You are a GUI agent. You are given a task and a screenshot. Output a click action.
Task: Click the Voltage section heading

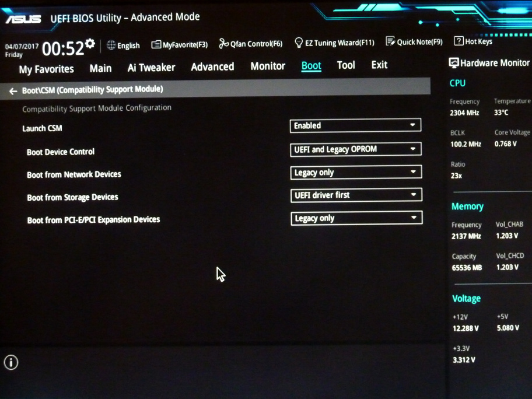click(x=467, y=299)
